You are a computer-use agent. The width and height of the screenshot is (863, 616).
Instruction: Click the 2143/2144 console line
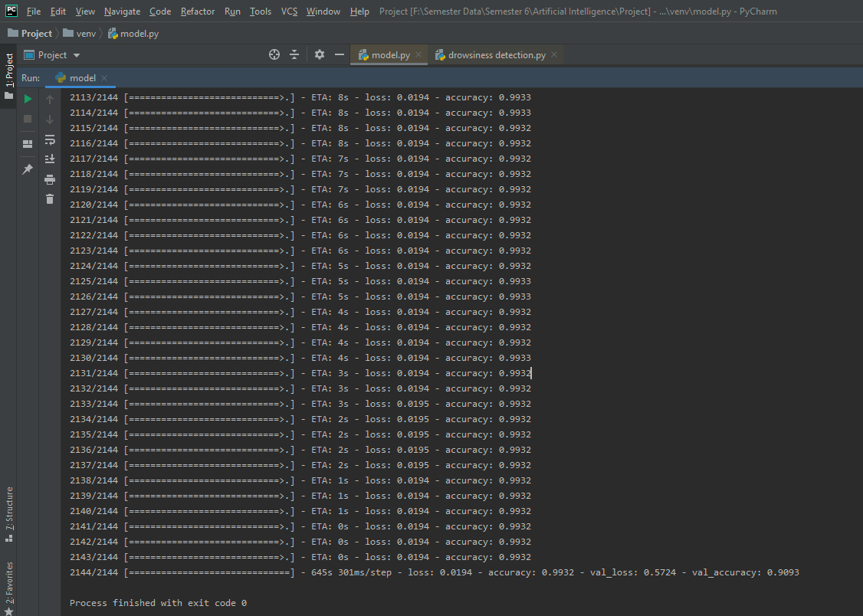pyautogui.click(x=300, y=557)
